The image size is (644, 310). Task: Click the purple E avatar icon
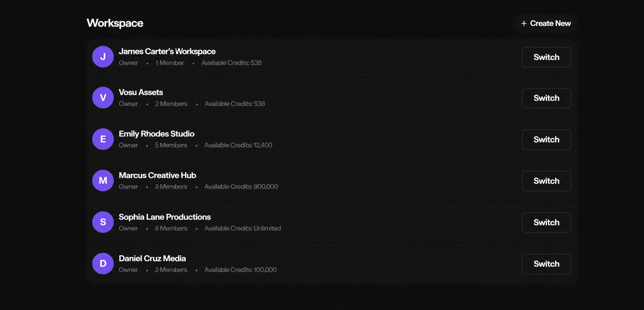pyautogui.click(x=103, y=139)
